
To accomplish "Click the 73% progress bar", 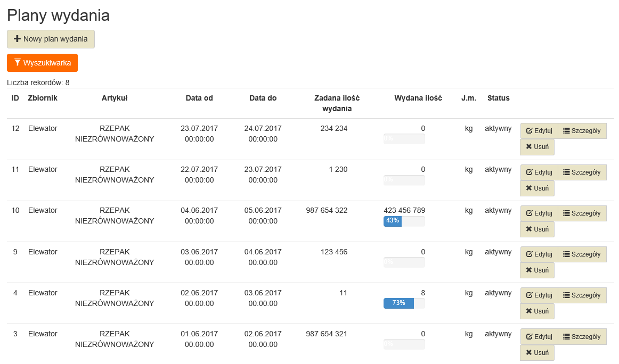I will [404, 303].
